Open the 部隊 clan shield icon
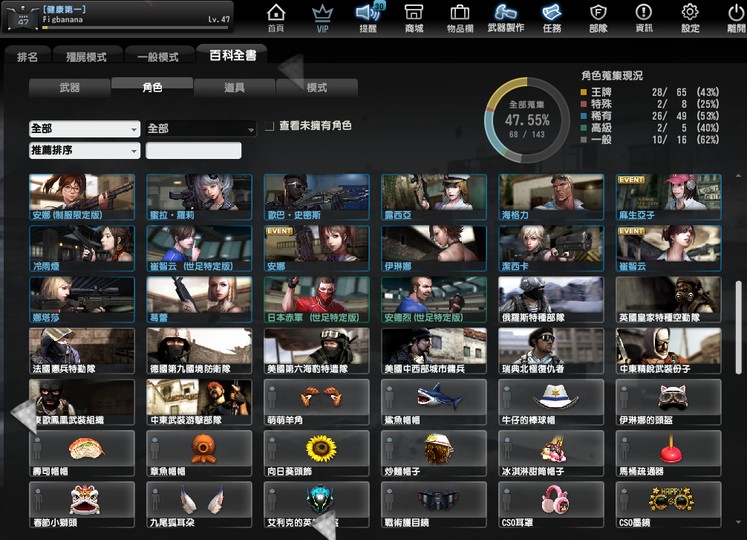Screen dimensions: 747x540 598,18
